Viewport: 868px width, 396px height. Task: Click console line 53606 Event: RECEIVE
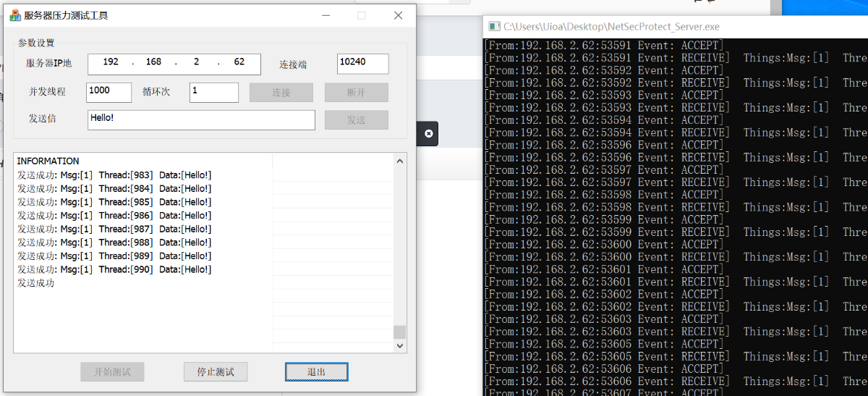tap(608, 381)
